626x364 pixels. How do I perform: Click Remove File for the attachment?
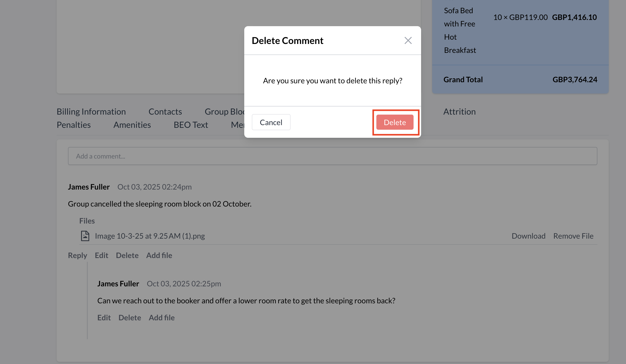[x=573, y=236]
